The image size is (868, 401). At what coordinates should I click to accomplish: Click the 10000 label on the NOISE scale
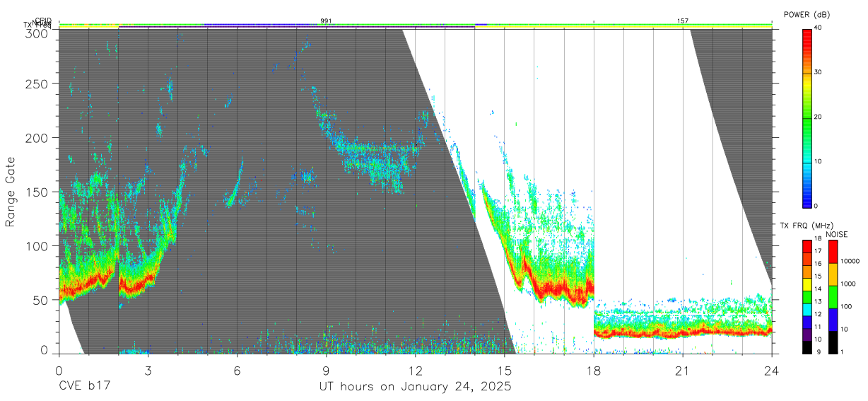(849, 261)
